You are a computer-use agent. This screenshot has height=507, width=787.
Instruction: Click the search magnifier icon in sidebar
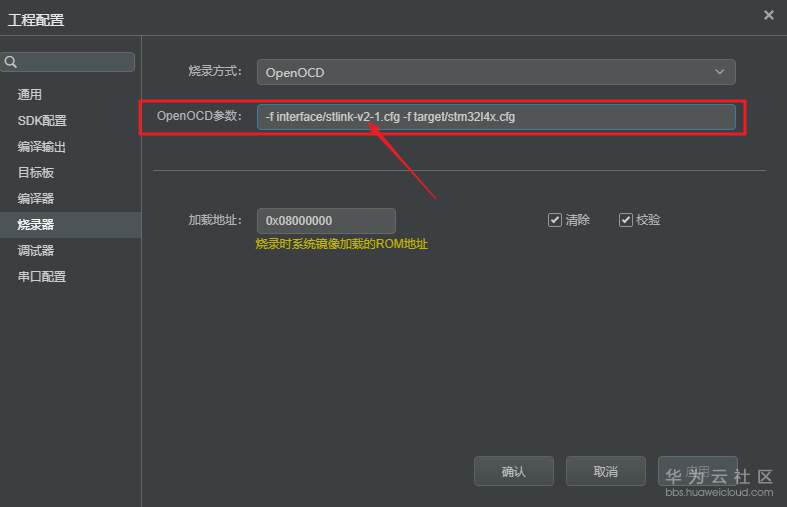tap(11, 62)
